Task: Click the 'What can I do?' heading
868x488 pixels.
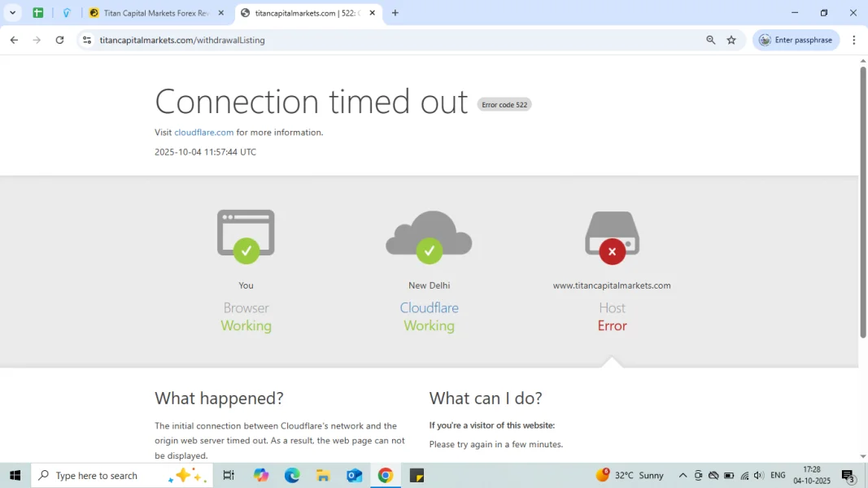Action: click(486, 398)
